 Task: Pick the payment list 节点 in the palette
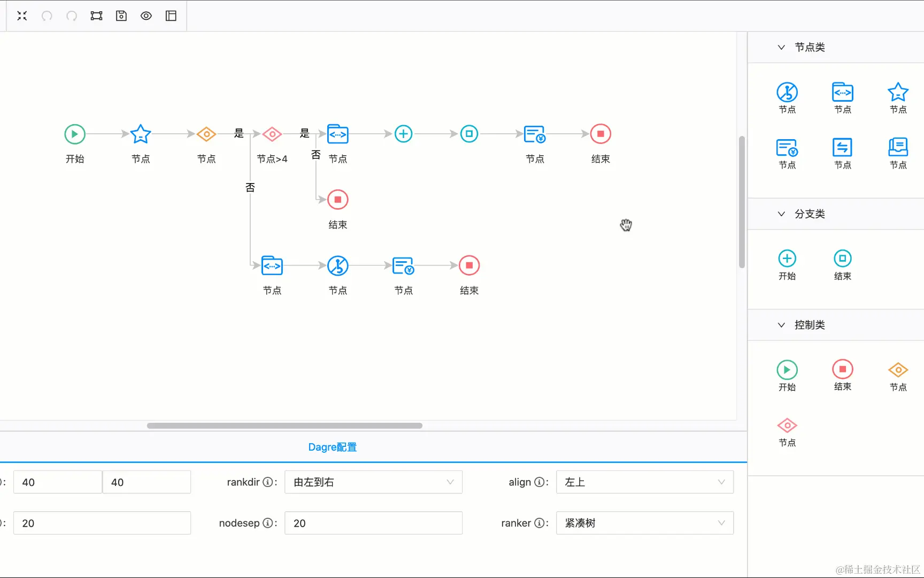787,148
